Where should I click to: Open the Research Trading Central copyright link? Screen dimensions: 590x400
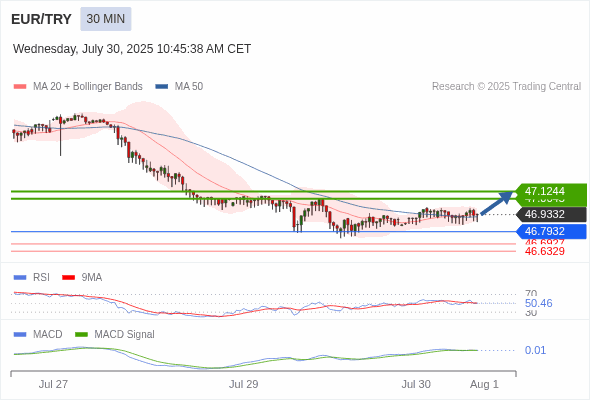(x=506, y=87)
